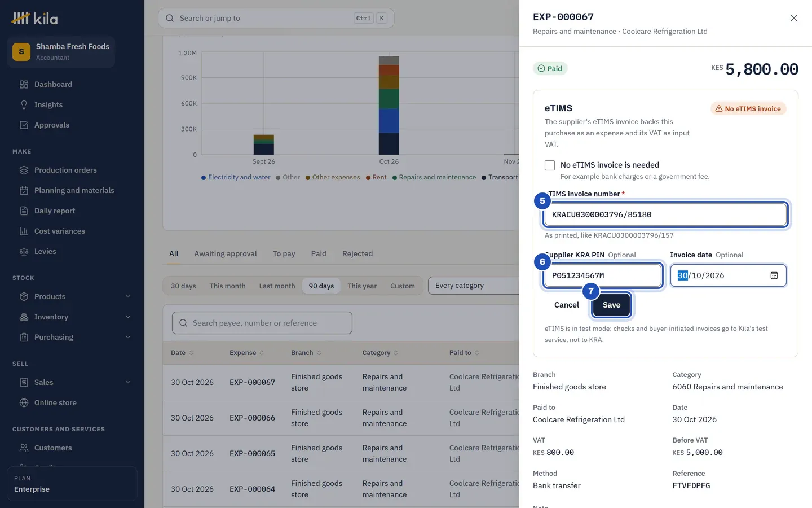The height and width of the screenshot is (508, 812).
Task: Click the Shamba Fresh Foods company avatar
Action: [x=21, y=51]
